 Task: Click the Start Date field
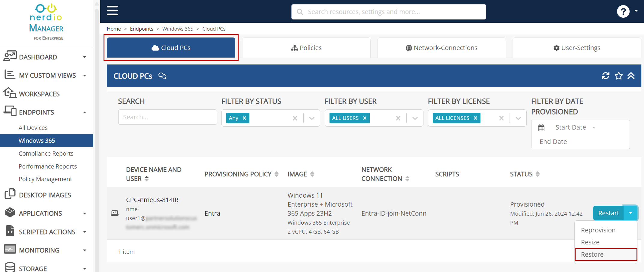571,127
